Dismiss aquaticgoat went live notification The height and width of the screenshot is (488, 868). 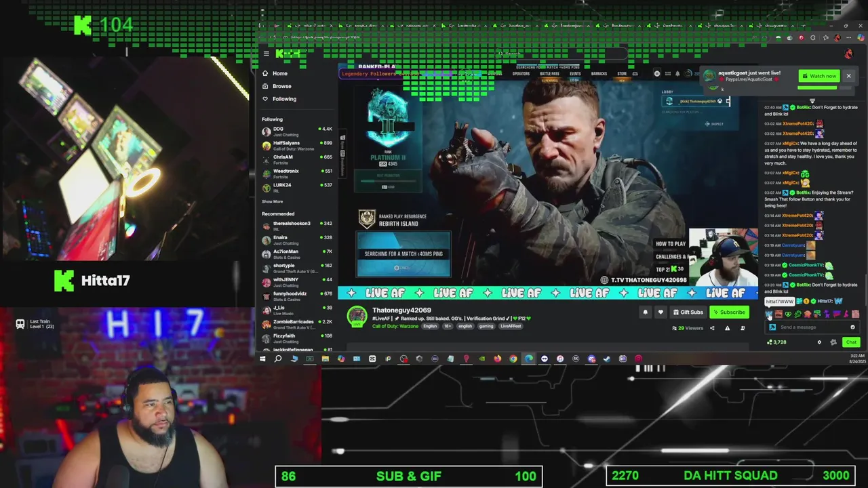coord(848,76)
